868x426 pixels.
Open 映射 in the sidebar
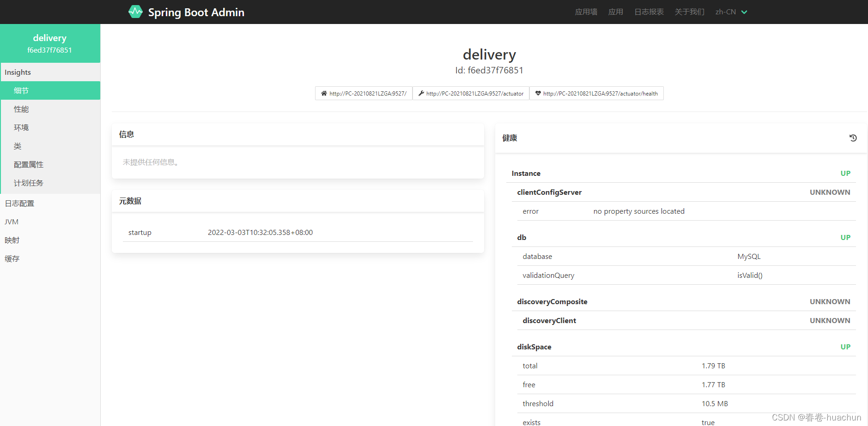tap(50, 240)
